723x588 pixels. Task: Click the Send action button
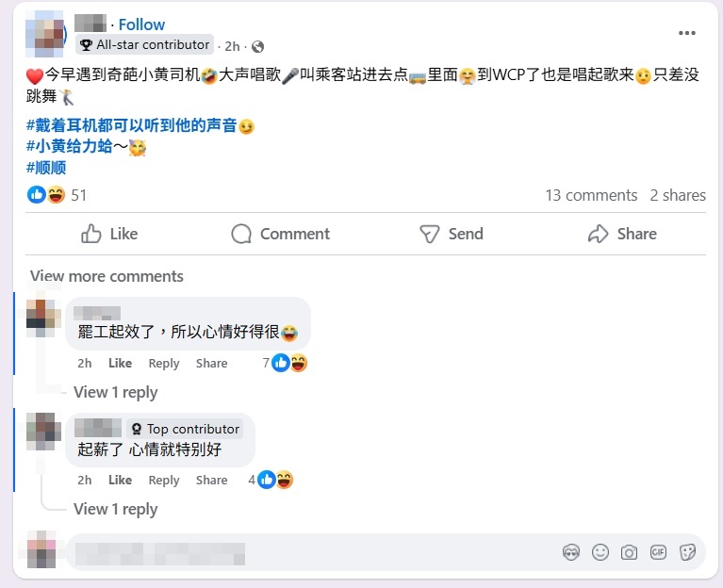coord(451,234)
